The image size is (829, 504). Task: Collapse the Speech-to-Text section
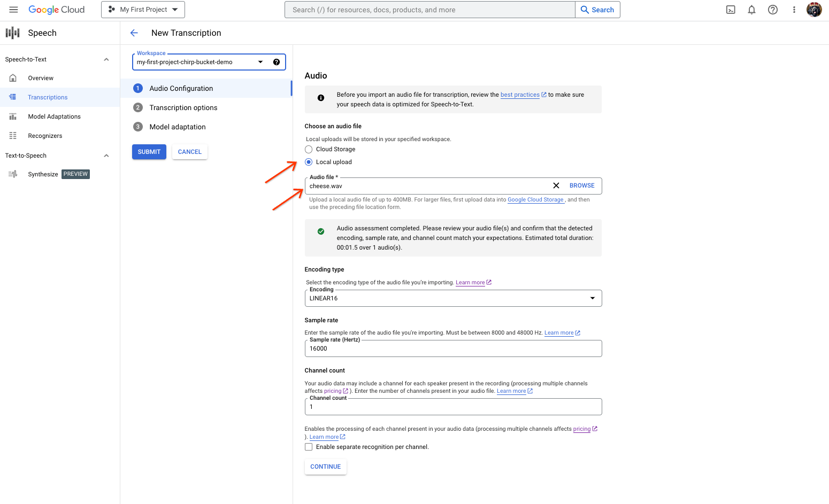(106, 59)
